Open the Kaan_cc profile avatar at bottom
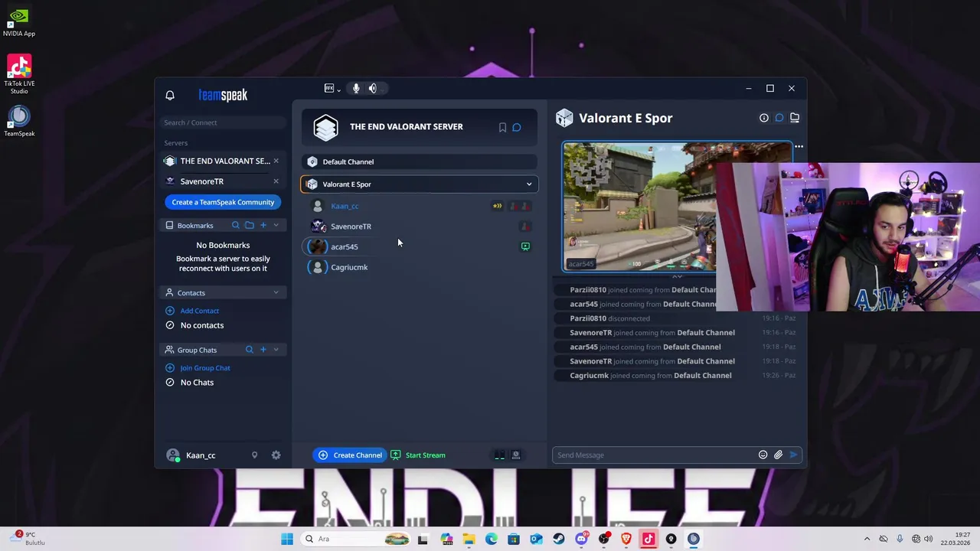Image resolution: width=980 pixels, height=551 pixels. (x=173, y=455)
